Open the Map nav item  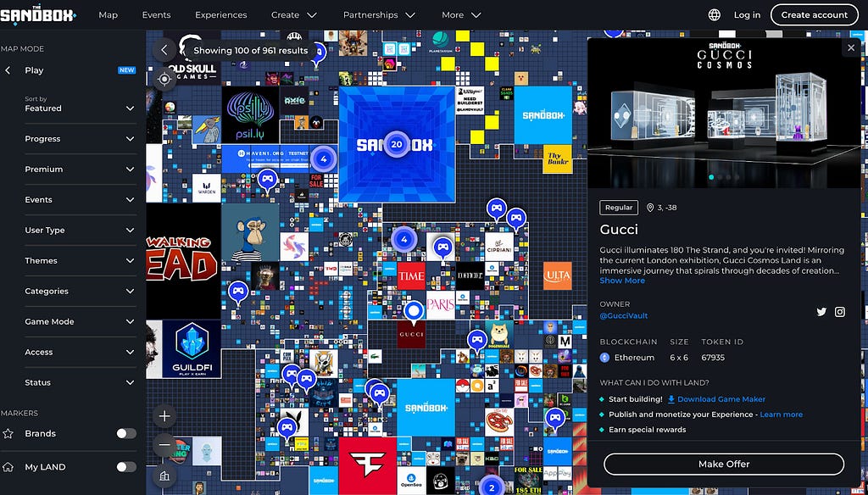108,15
